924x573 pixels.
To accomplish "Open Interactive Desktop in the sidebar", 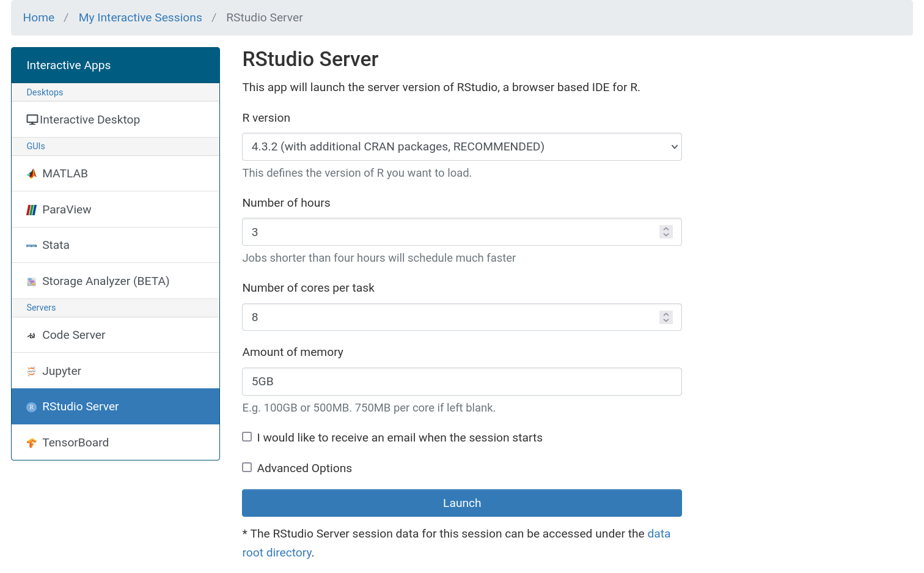I will tap(116, 119).
